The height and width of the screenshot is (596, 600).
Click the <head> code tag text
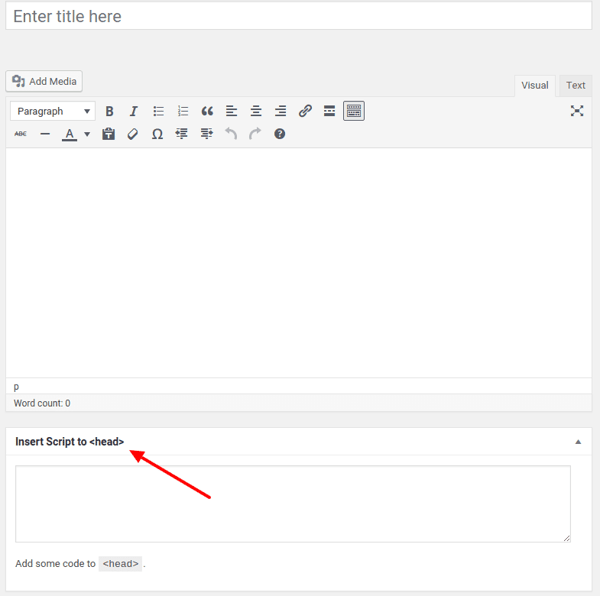121,564
